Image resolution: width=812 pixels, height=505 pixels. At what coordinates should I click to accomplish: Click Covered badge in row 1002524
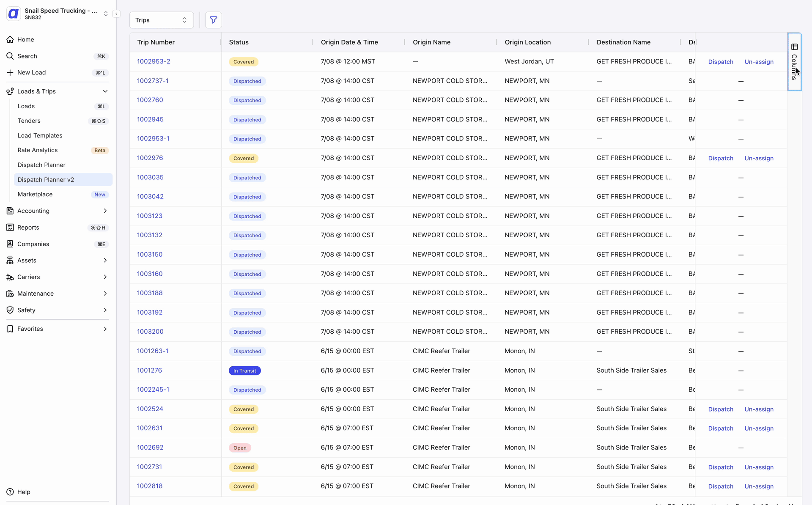[x=244, y=409]
